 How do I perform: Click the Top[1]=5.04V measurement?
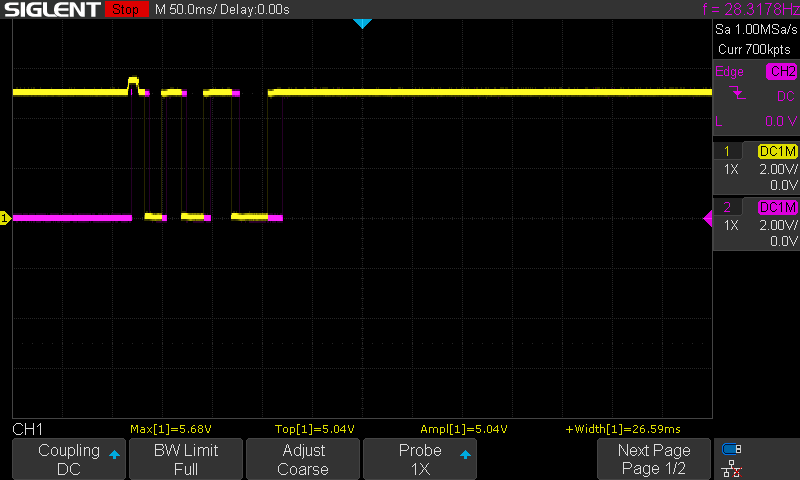coord(314,429)
